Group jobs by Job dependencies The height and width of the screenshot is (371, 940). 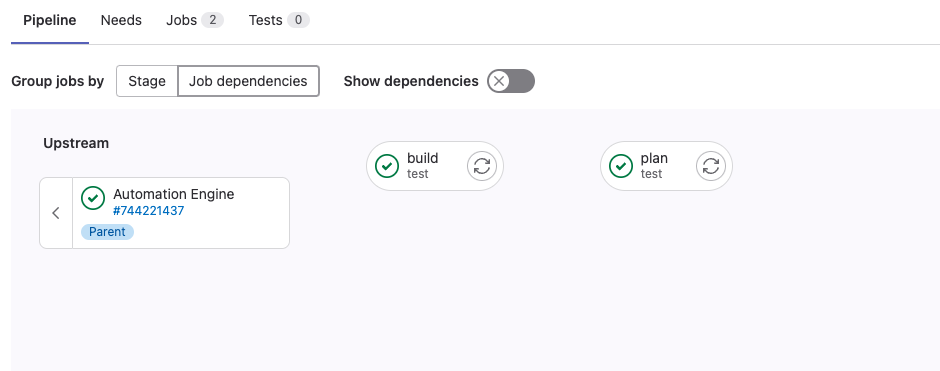[x=248, y=81]
